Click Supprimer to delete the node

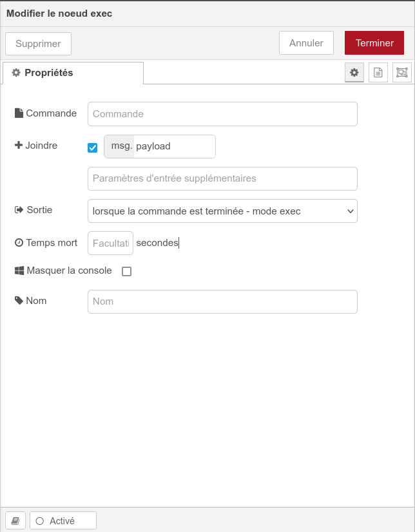(x=38, y=44)
